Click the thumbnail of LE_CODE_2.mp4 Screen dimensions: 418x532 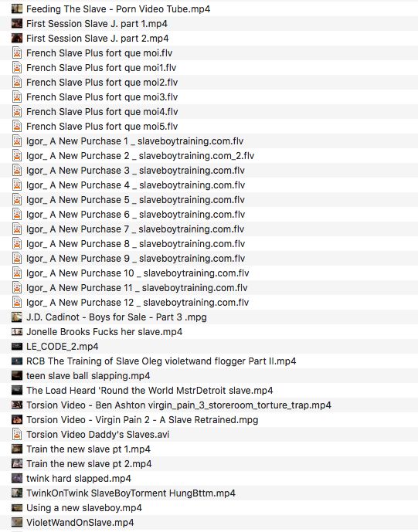click(x=17, y=347)
